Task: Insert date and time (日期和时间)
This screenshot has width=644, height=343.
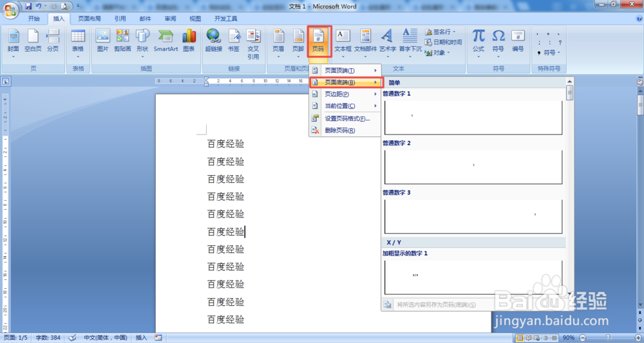Action: point(443,42)
